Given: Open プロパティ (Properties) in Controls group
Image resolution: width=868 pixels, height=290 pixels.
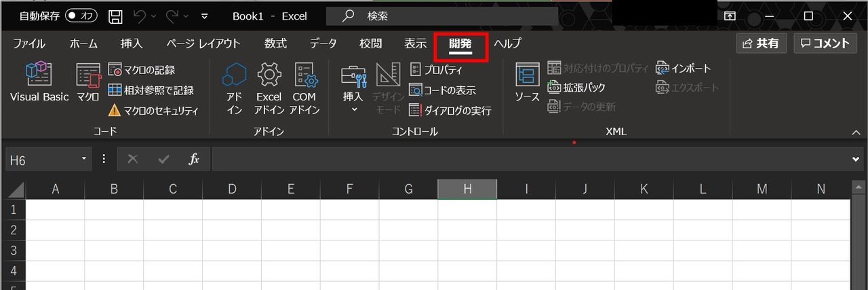Looking at the screenshot, I should coord(436,70).
